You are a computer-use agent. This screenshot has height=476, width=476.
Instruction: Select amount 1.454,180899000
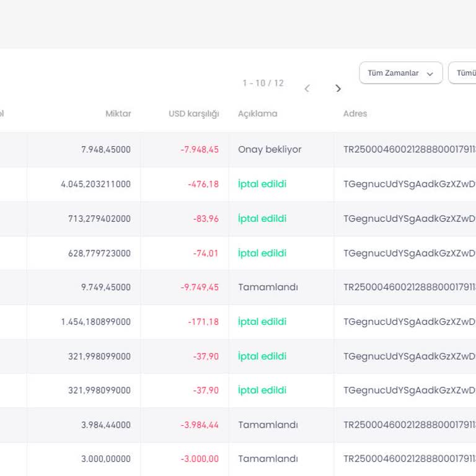point(96,322)
